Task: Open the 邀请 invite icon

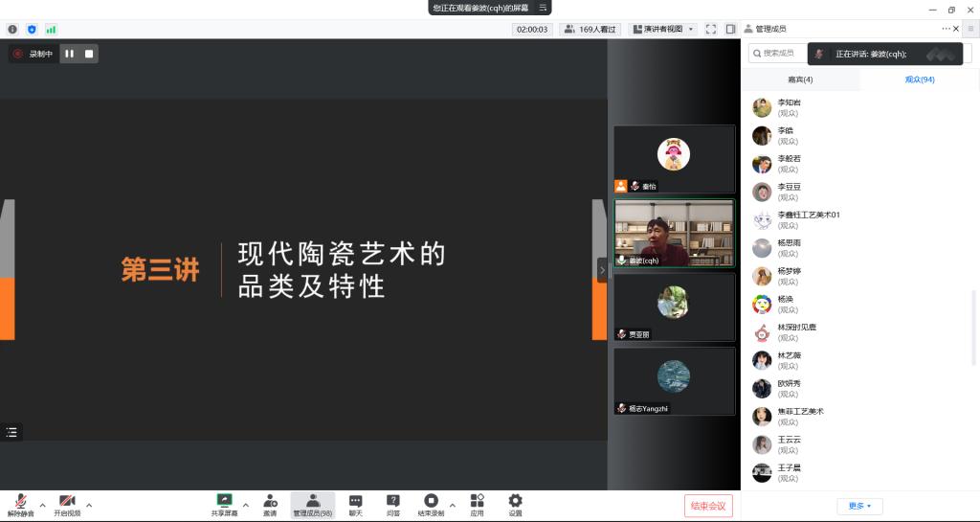Action: pyautogui.click(x=270, y=504)
